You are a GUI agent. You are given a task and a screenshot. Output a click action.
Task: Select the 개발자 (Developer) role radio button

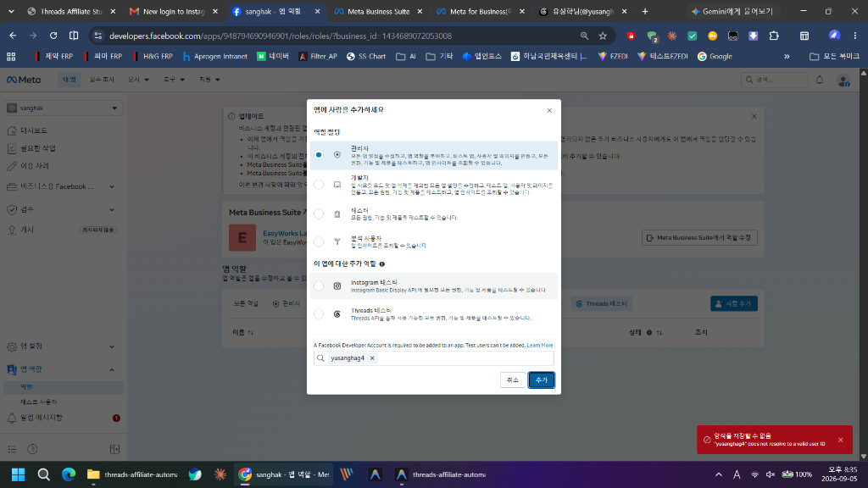319,184
